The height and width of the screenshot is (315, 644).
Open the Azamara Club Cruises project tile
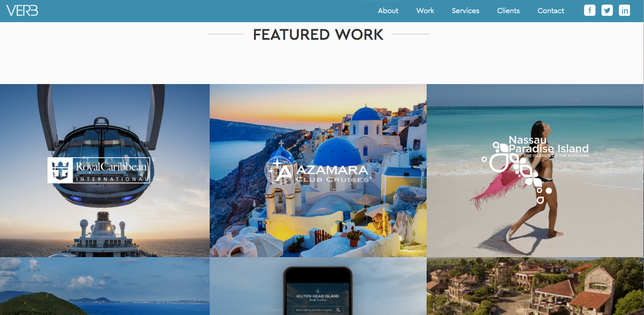tap(318, 170)
